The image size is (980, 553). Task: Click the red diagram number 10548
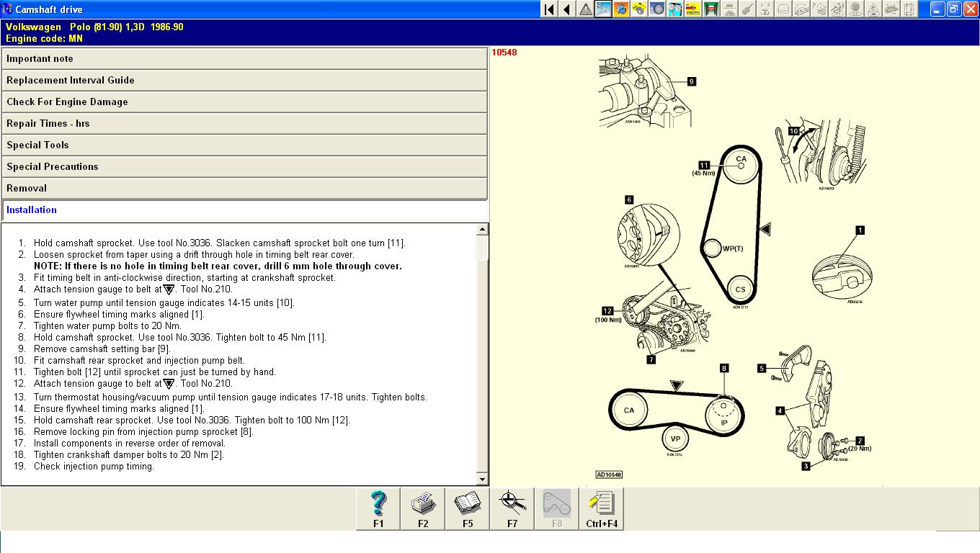pos(504,53)
